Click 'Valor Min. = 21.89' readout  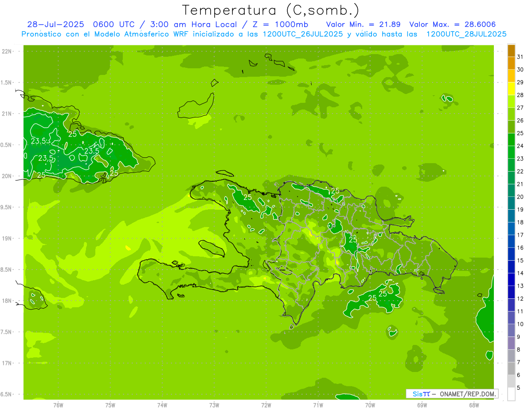click(364, 24)
